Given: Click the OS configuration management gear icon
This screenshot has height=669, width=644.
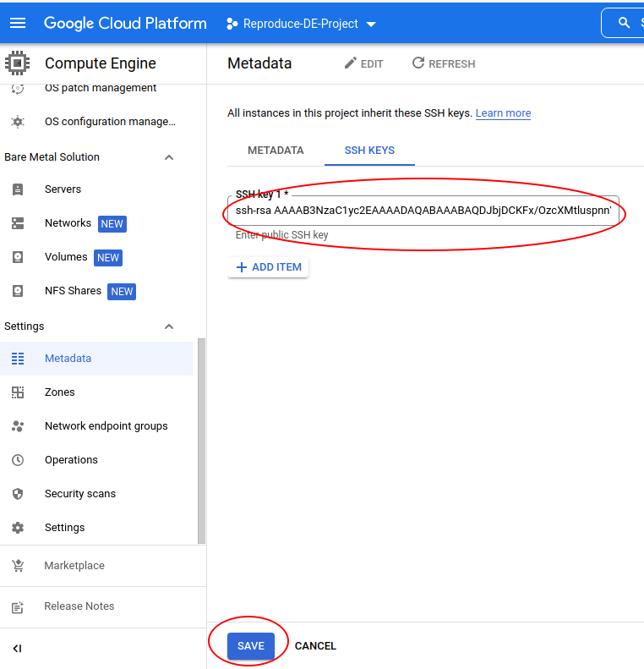Looking at the screenshot, I should [18, 122].
